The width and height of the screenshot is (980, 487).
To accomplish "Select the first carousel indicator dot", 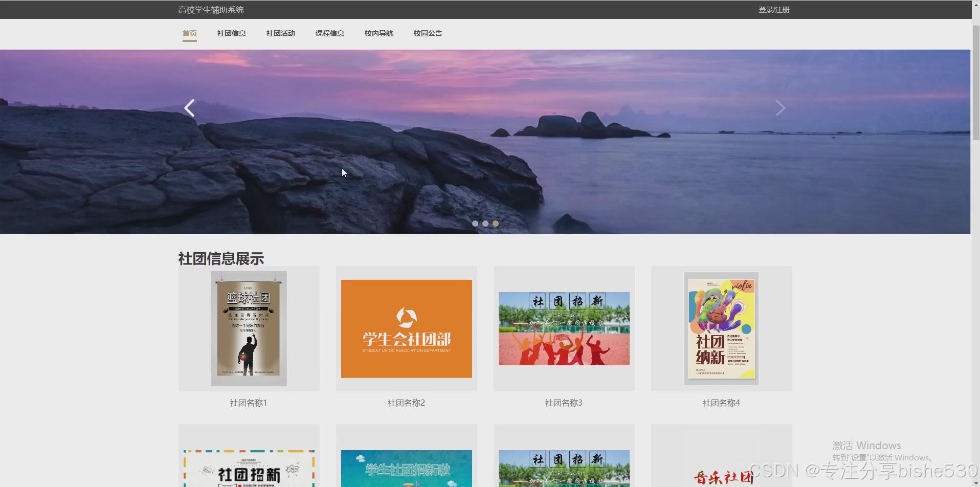I will click(475, 224).
